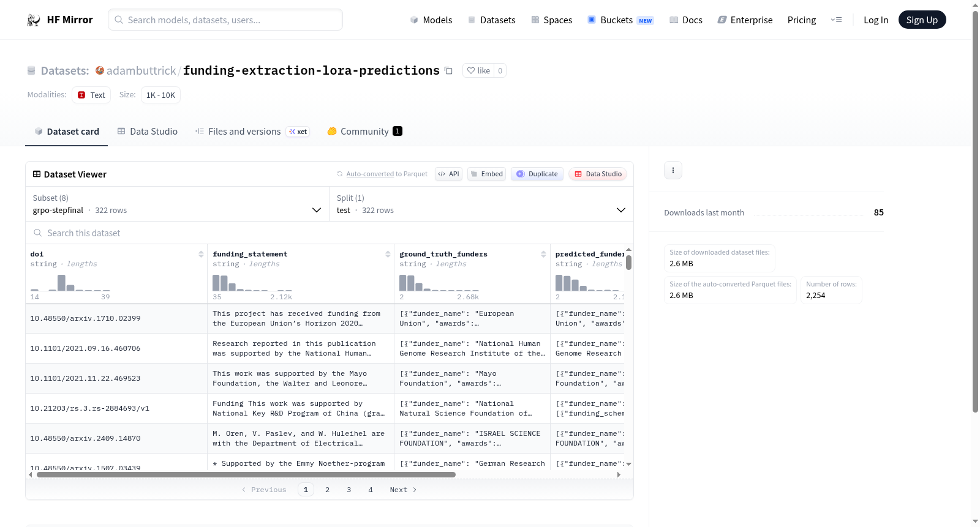Click the doi lengths histogram
The image size is (980, 527).
tap(70, 283)
